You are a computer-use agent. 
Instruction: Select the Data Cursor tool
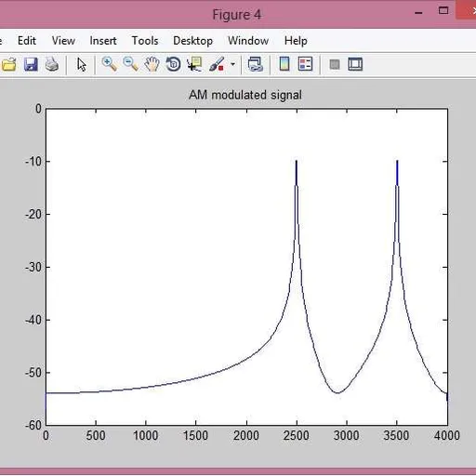coord(194,64)
